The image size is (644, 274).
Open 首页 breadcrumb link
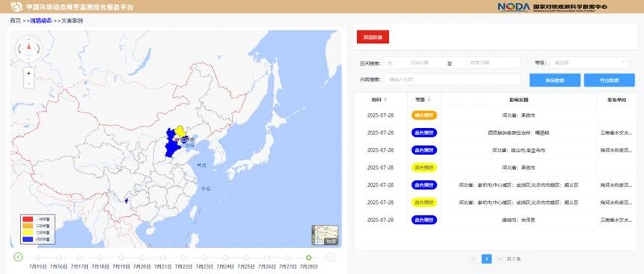click(x=15, y=21)
